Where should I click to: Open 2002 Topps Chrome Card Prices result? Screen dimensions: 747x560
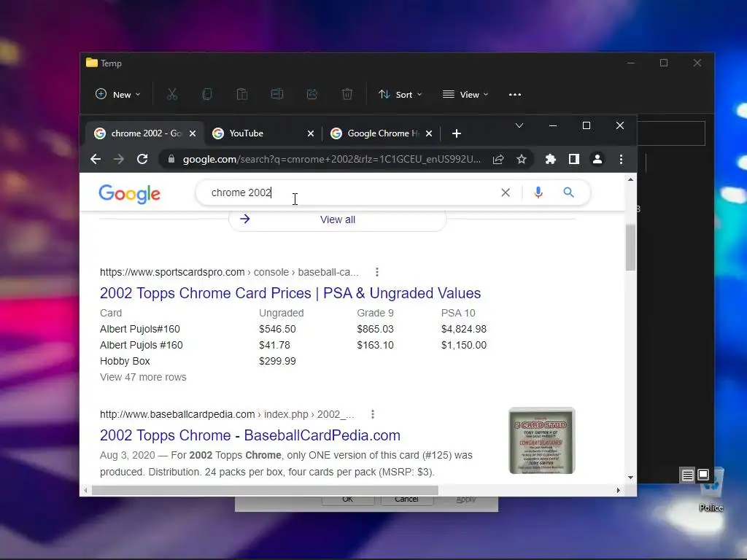point(290,293)
